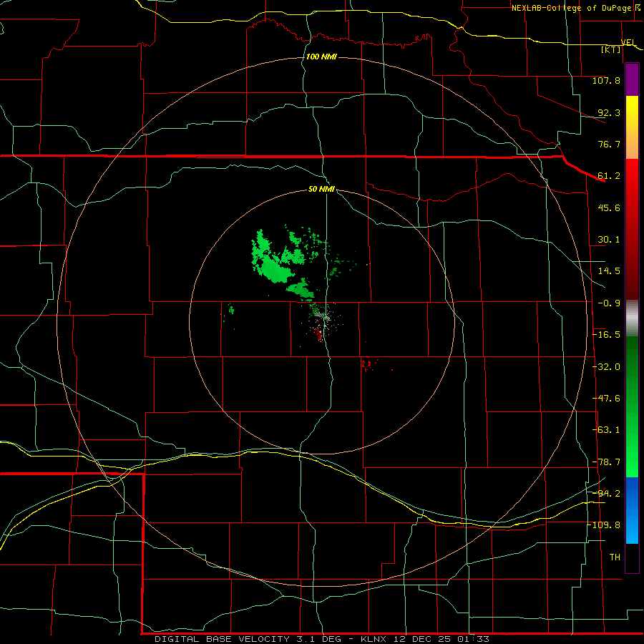Select the 30.1 legend value

609,240
